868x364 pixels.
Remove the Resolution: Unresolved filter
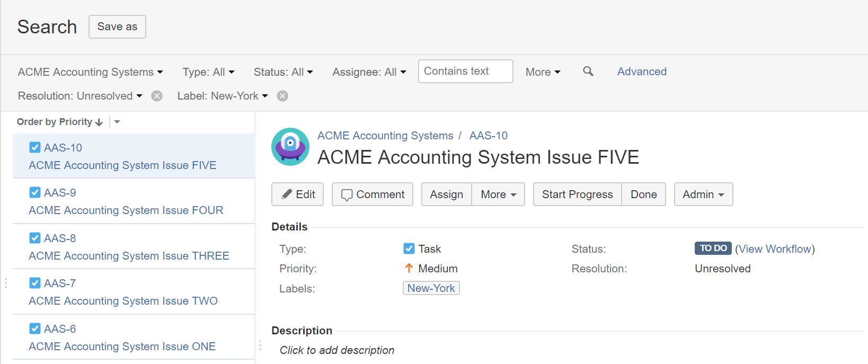tap(157, 96)
